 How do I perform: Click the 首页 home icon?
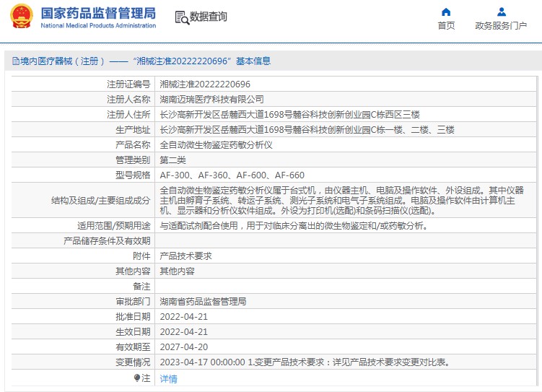[446, 12]
